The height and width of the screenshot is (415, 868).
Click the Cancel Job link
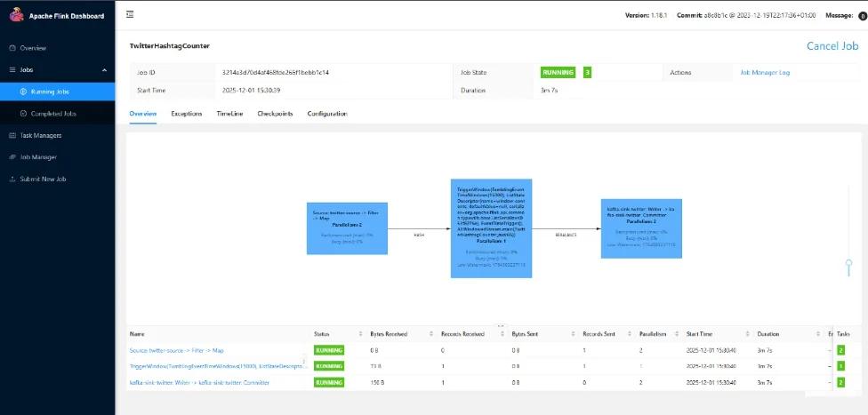click(832, 46)
